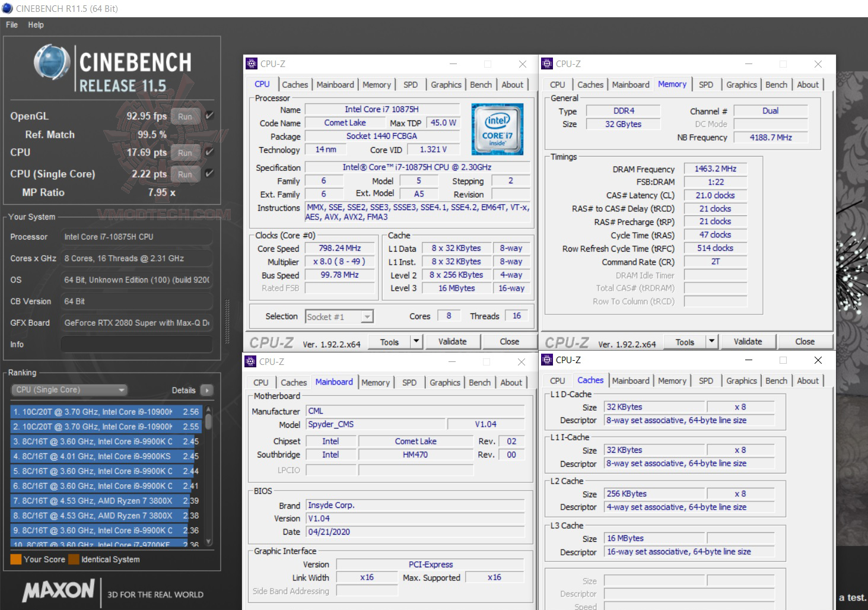868x610 pixels.
Task: Open the Help menu
Action: [x=36, y=25]
